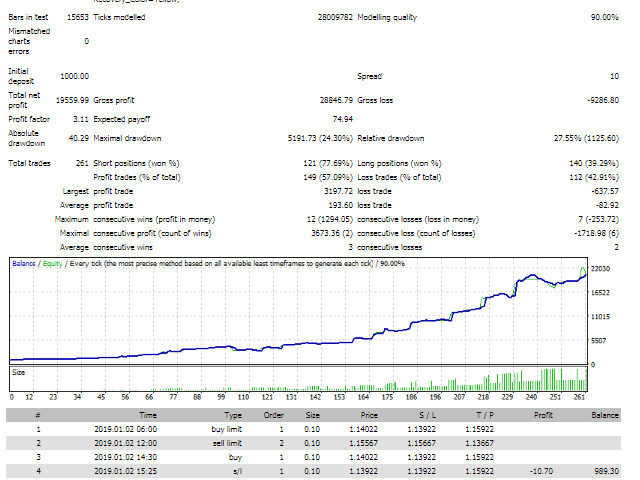Click Expected payoff value 74.94
Screen dimensions: 640x480
pos(343,119)
